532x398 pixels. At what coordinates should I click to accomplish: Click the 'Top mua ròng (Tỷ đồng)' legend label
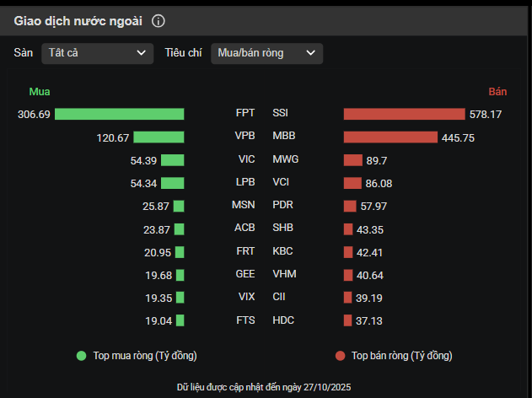144,356
